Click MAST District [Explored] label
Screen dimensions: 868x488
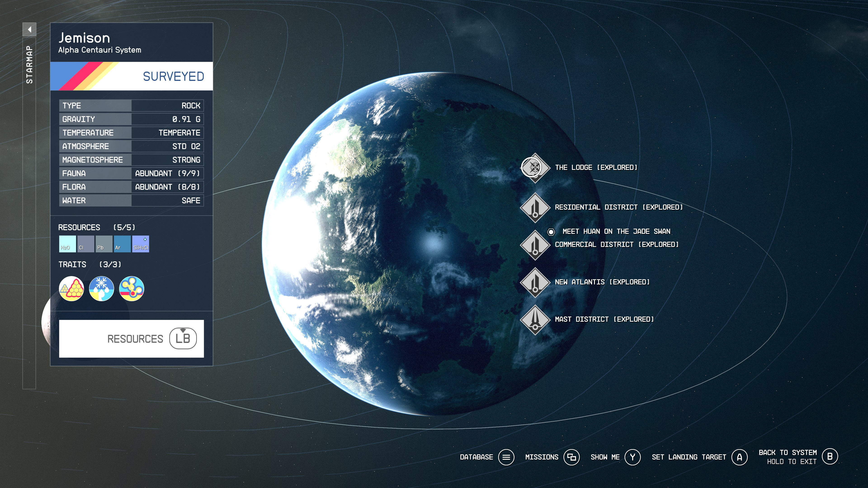604,319
